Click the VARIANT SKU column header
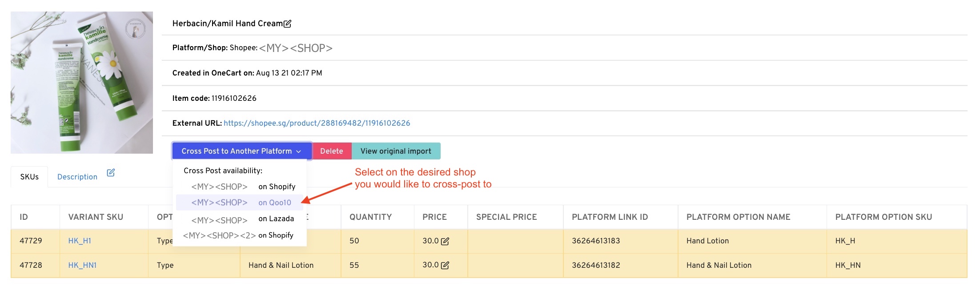 pos(96,217)
